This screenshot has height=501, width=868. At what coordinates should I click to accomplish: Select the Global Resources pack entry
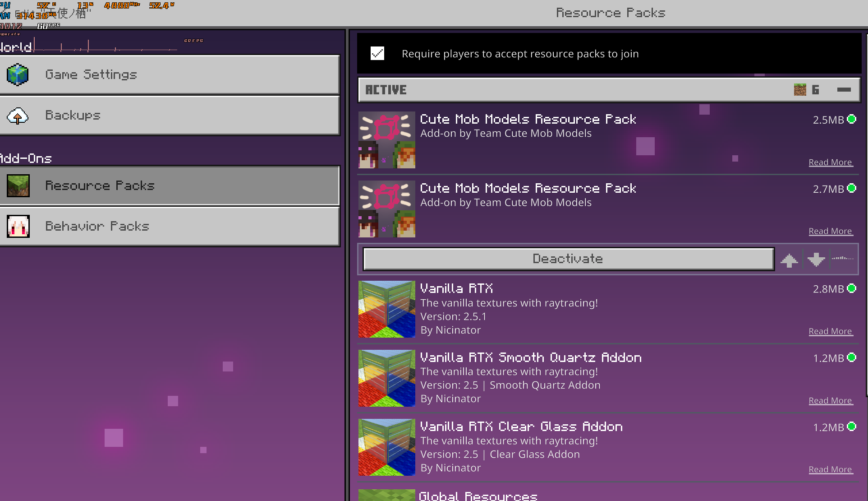point(478,496)
